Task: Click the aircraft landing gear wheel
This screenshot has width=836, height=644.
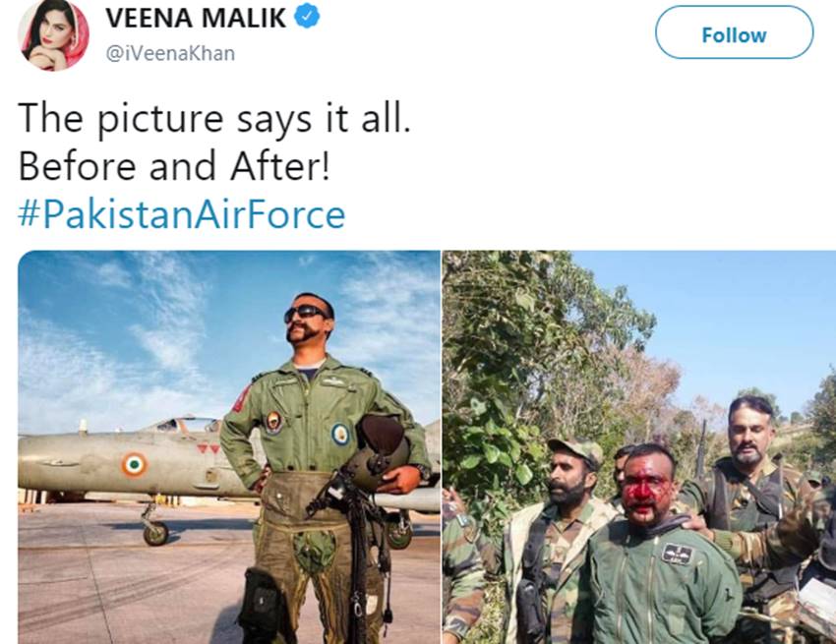Action: [x=155, y=533]
